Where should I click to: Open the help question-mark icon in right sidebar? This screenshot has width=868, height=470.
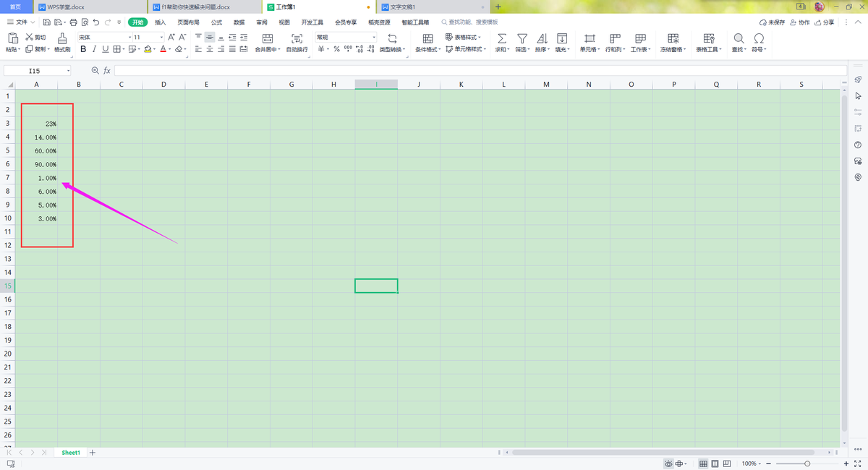[x=858, y=145]
